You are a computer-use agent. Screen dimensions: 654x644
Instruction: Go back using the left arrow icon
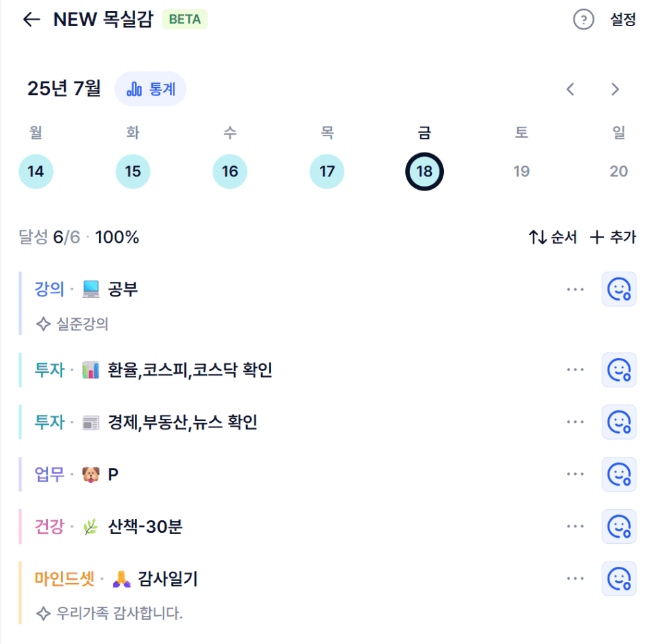click(31, 19)
